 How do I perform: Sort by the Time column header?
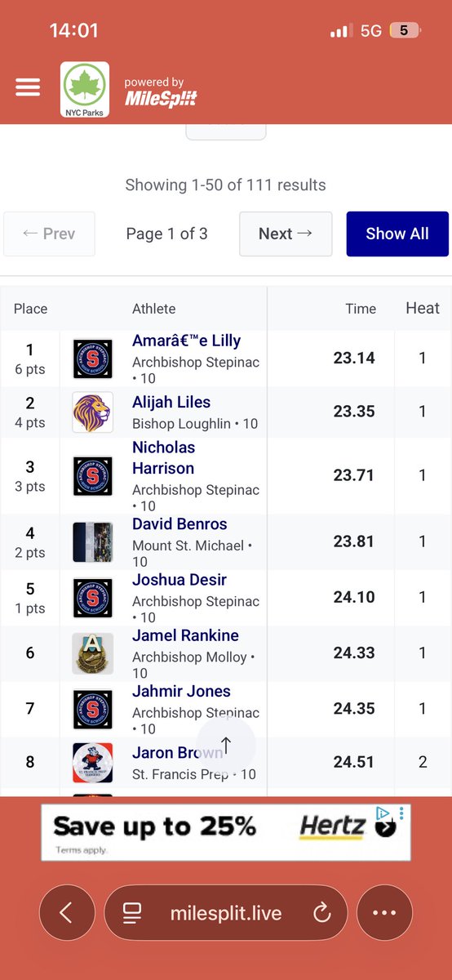pyautogui.click(x=361, y=309)
